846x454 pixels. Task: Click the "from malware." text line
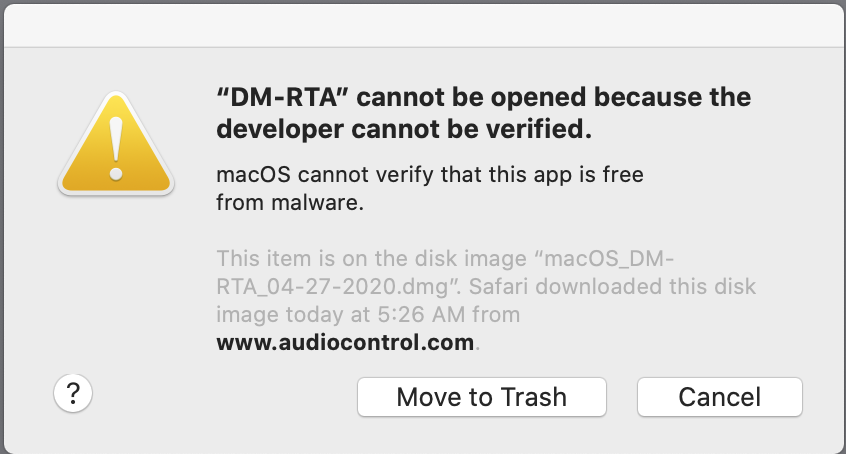pyautogui.click(x=290, y=203)
